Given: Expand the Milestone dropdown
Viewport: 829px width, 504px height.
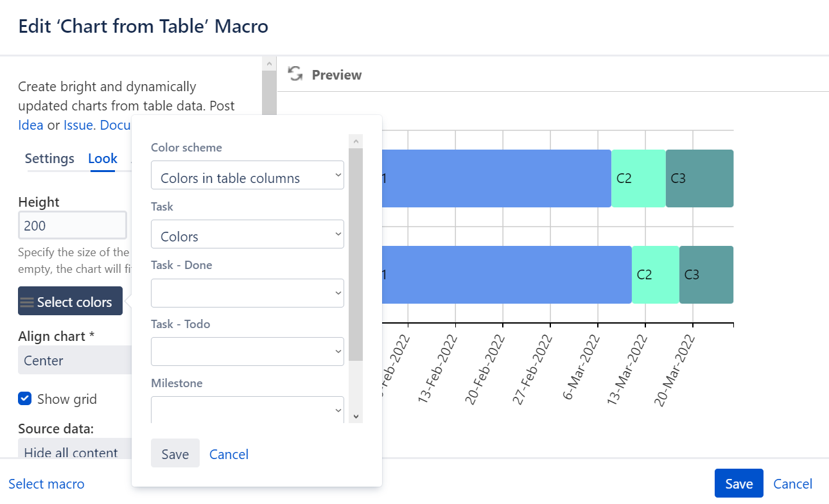Looking at the screenshot, I should coord(247,410).
